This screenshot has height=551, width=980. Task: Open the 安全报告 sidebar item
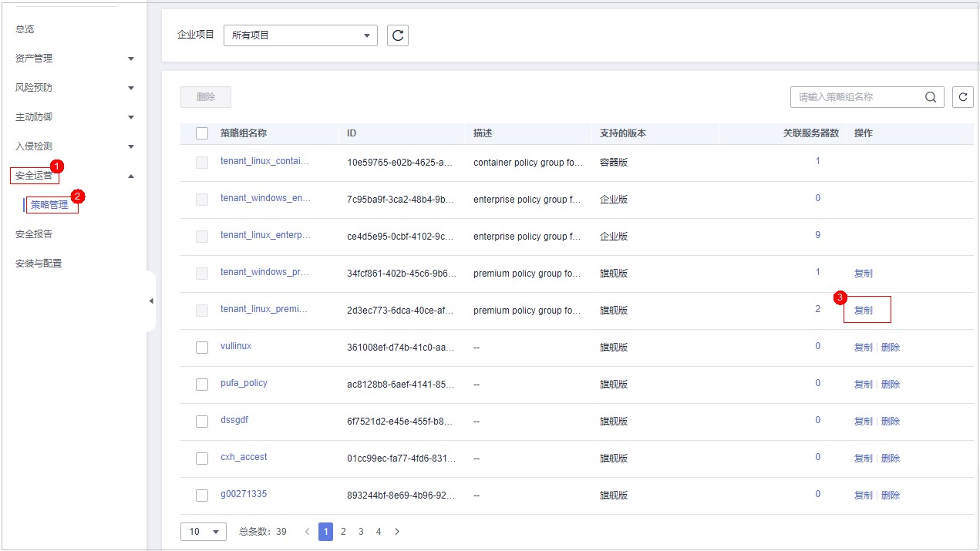(34, 234)
